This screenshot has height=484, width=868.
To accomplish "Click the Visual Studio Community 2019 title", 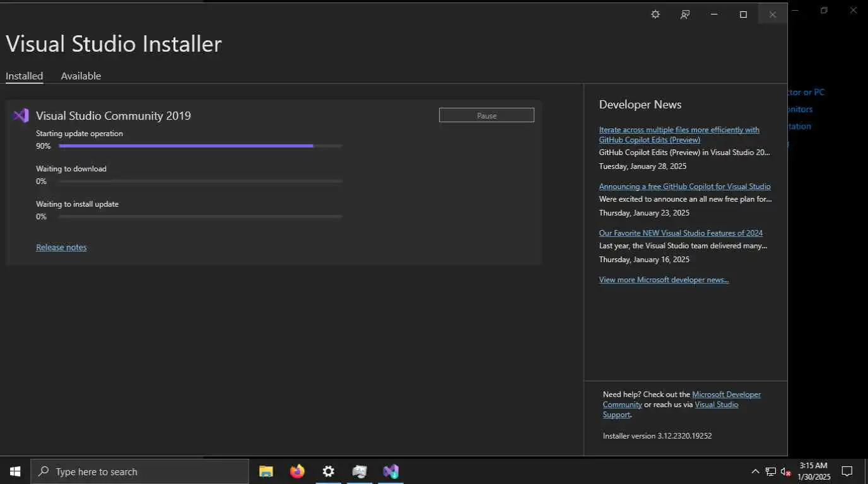I will click(x=114, y=116).
